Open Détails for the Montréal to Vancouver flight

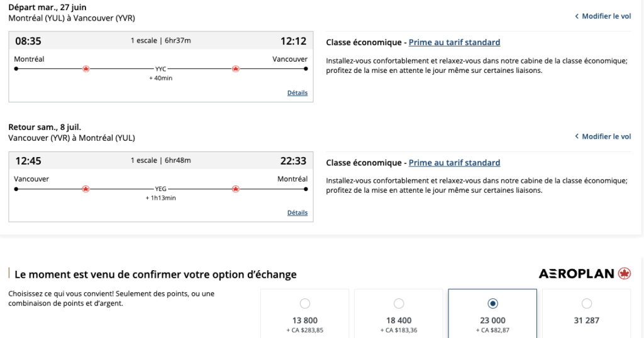click(x=297, y=93)
